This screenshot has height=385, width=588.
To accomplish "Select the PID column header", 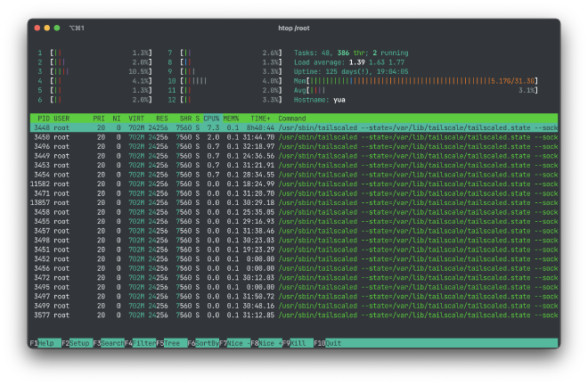I will (x=43, y=119).
